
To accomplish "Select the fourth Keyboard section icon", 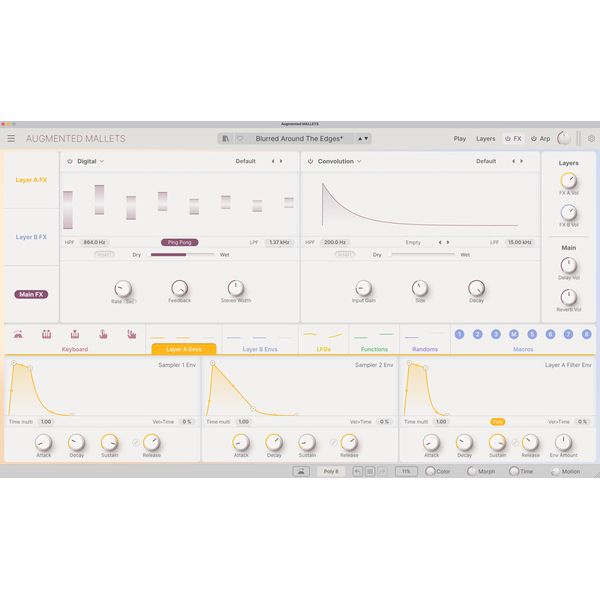I will pyautogui.click(x=103, y=334).
